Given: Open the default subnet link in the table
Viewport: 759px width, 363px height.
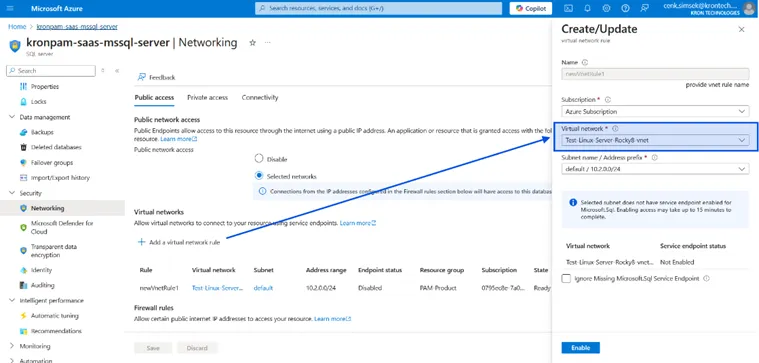Looking at the screenshot, I should click(263, 288).
